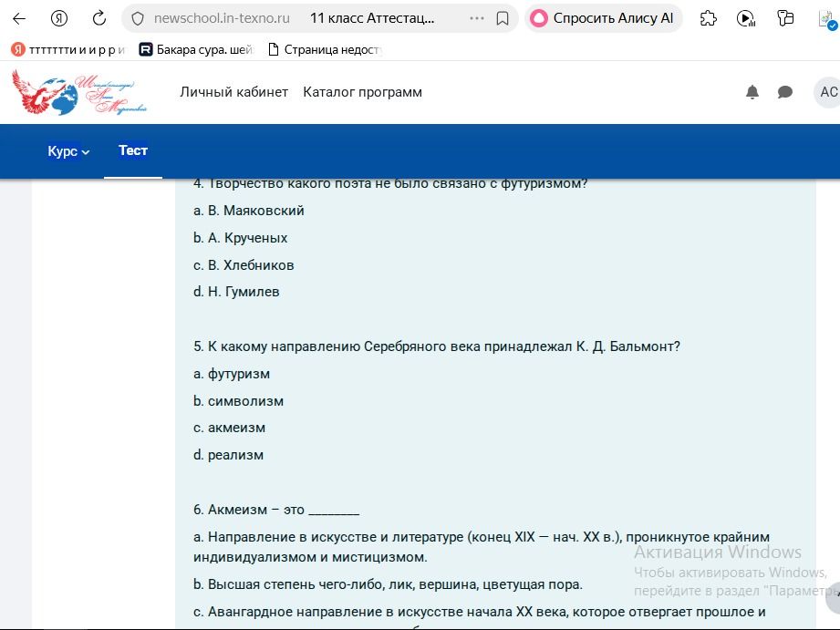The width and height of the screenshot is (840, 630).
Task: Open Каталог программ
Action: tap(363, 92)
